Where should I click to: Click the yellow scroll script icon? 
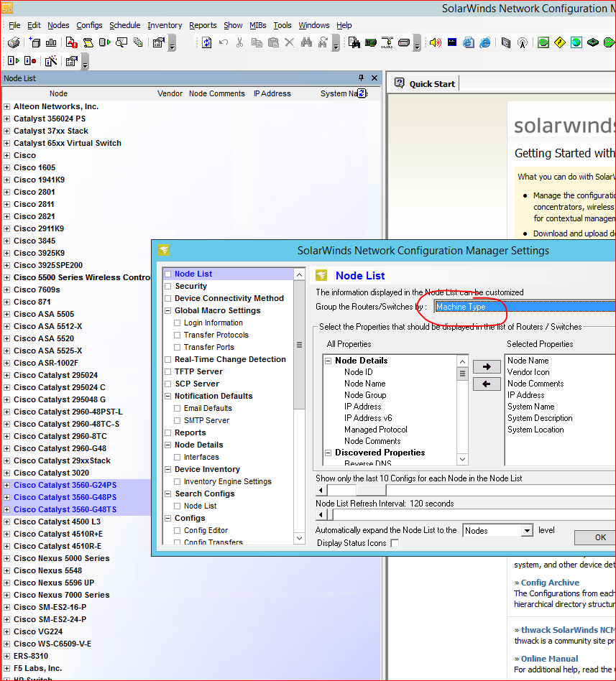pos(88,42)
